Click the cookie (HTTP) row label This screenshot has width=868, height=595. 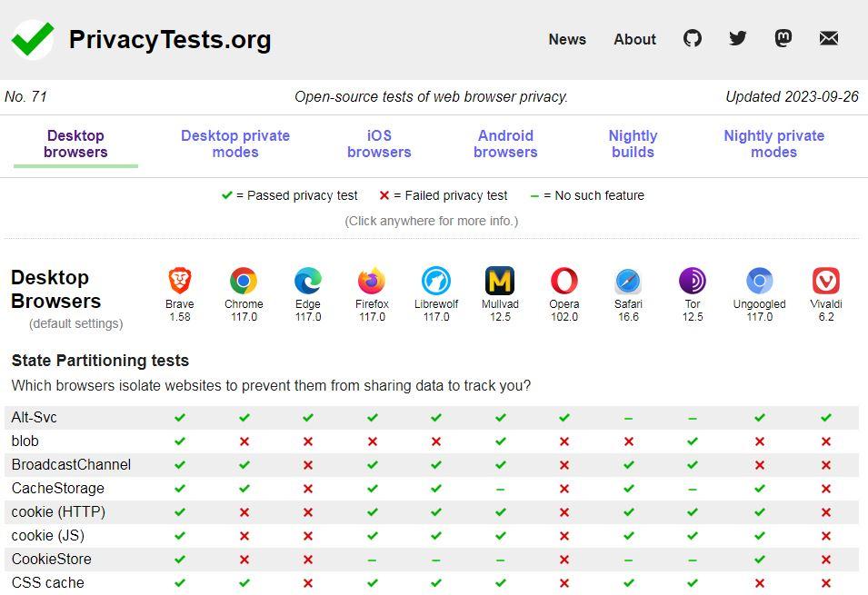(x=58, y=512)
